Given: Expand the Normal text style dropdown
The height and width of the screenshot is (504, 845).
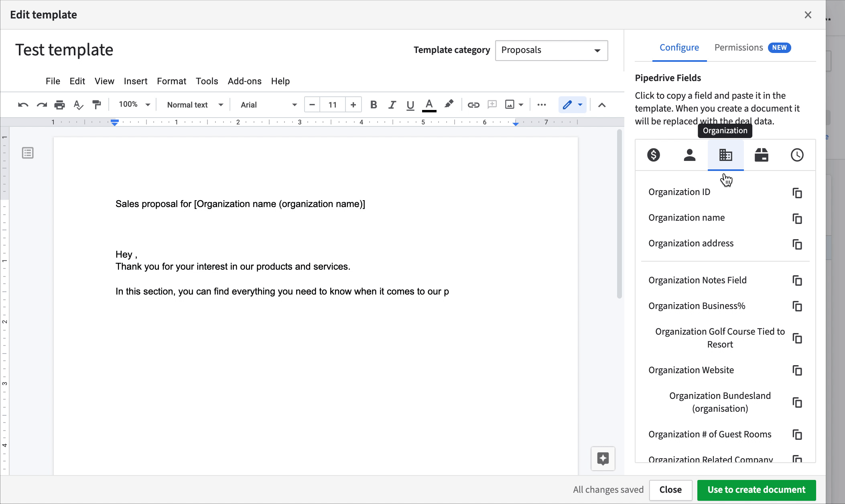Looking at the screenshot, I should pos(221,105).
